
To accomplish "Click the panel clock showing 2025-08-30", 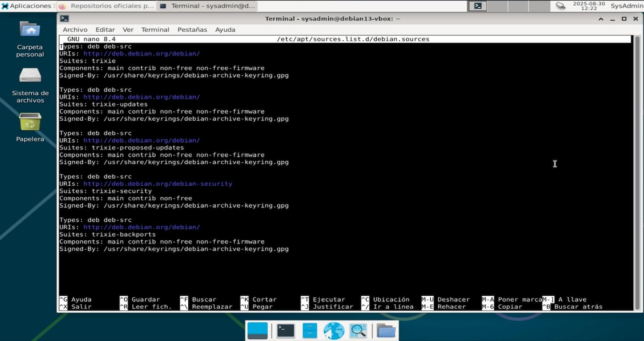I will point(589,6).
